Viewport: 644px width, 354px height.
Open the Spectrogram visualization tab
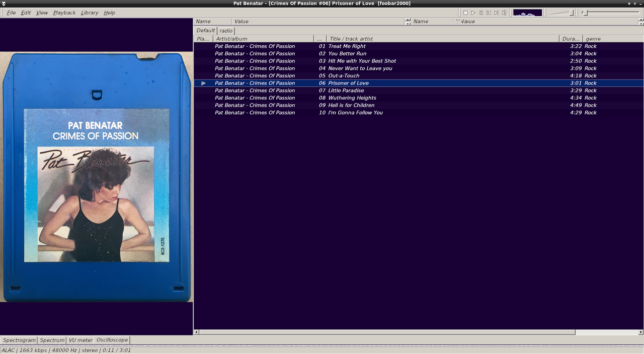click(x=19, y=340)
